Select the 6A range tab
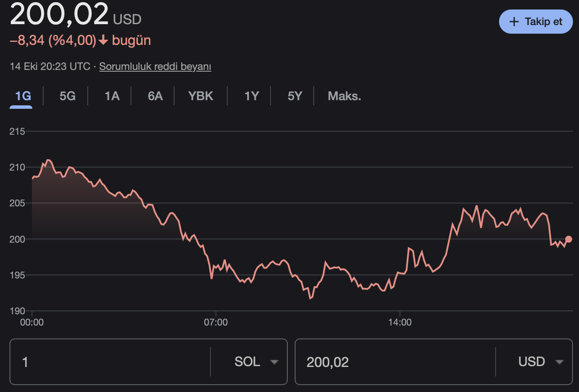 (x=155, y=96)
